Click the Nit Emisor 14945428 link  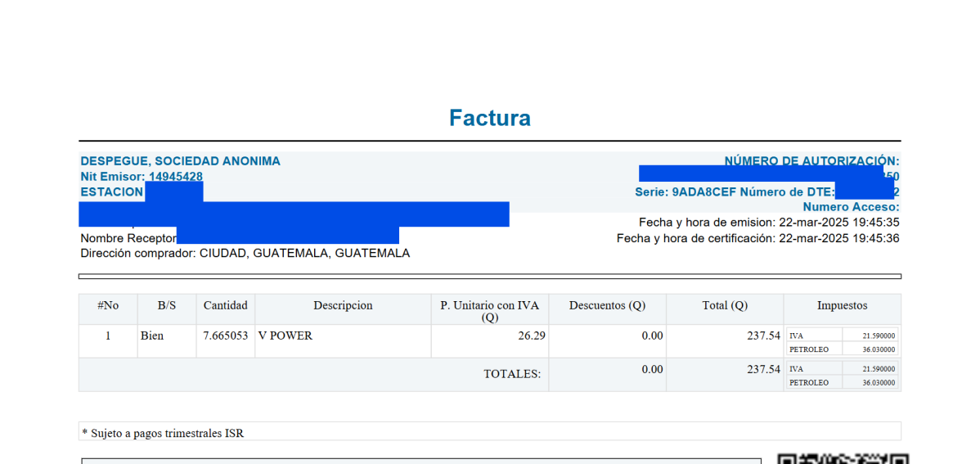tap(175, 177)
